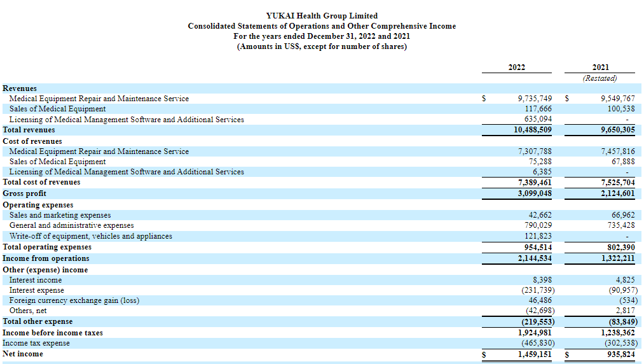Click the 'Interest income' row label
The image size is (644, 364).
(36, 280)
